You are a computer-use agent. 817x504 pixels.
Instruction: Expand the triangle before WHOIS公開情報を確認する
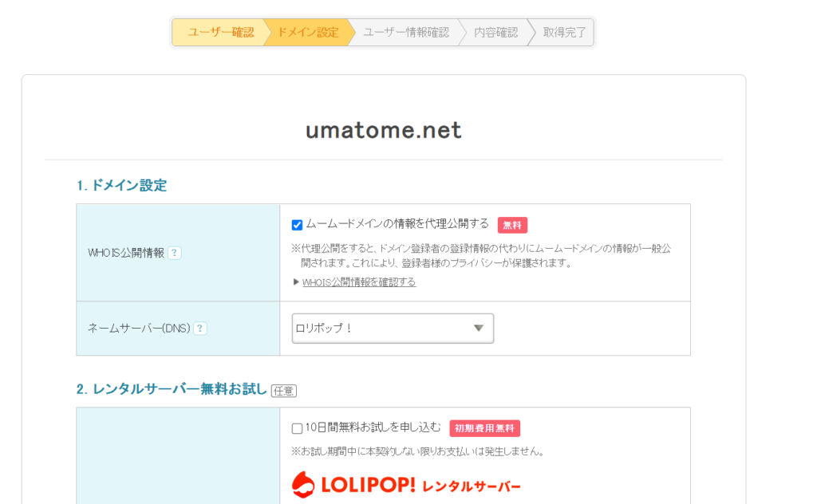point(296,282)
